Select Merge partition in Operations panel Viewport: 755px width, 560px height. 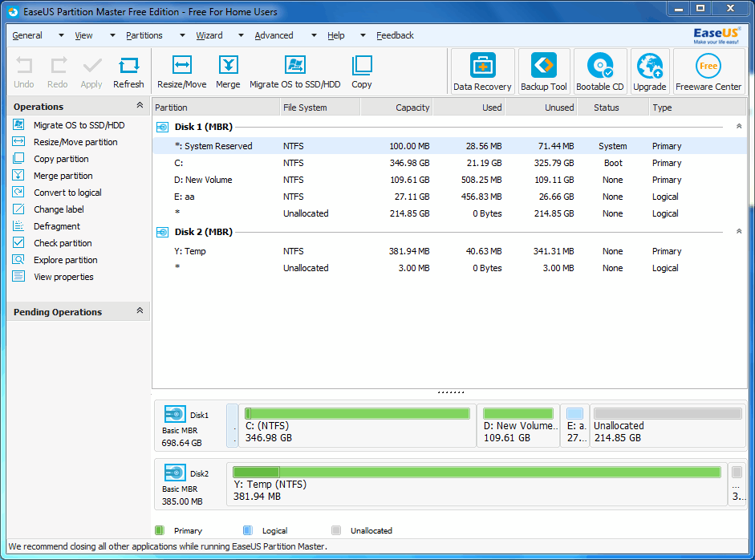point(63,176)
